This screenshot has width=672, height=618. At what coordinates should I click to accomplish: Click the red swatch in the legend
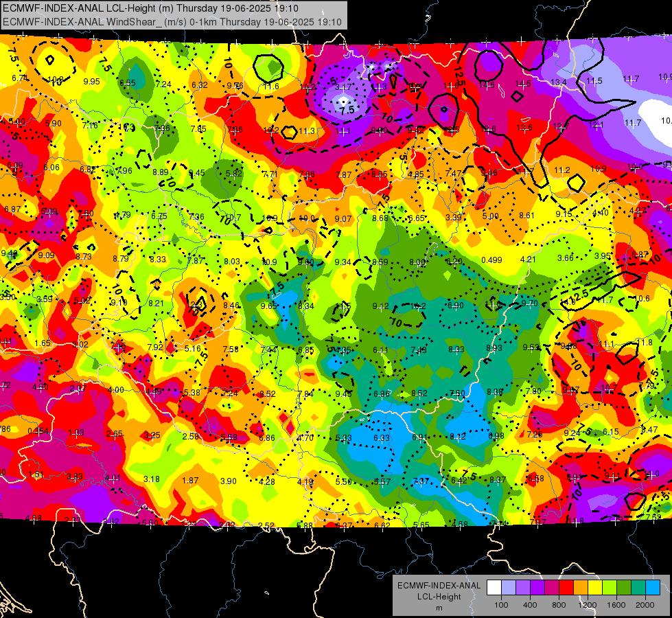coord(566,588)
